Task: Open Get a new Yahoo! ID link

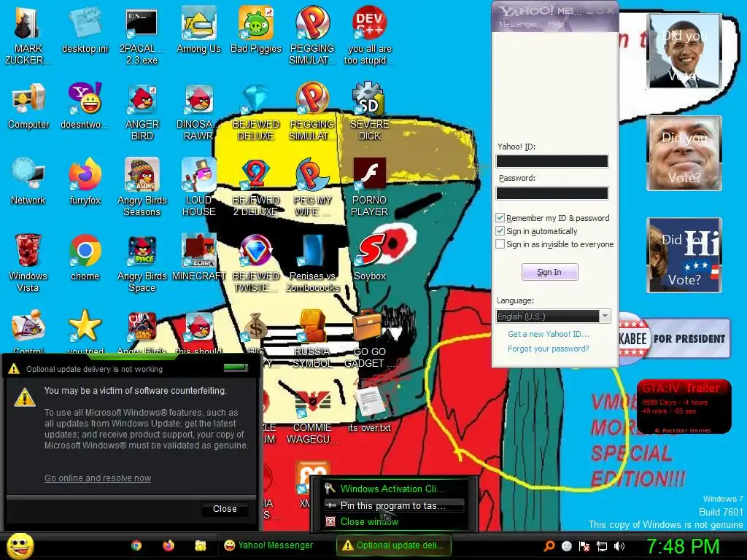Action: (549, 334)
